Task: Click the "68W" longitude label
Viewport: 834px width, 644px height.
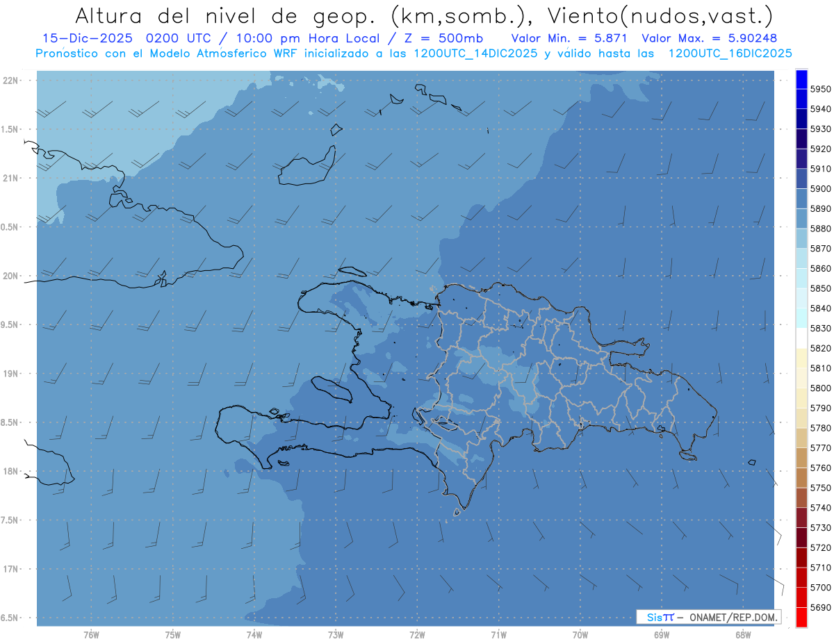Action: coord(743,634)
